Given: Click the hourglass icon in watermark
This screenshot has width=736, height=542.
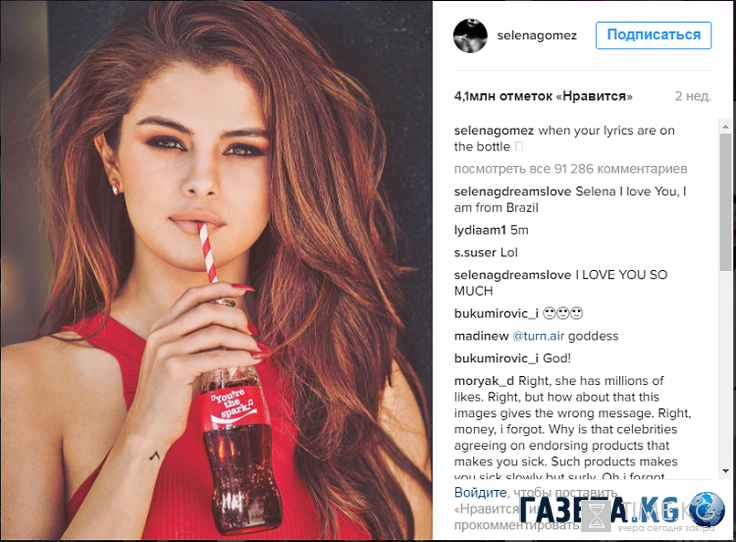Looking at the screenshot, I should [x=597, y=517].
